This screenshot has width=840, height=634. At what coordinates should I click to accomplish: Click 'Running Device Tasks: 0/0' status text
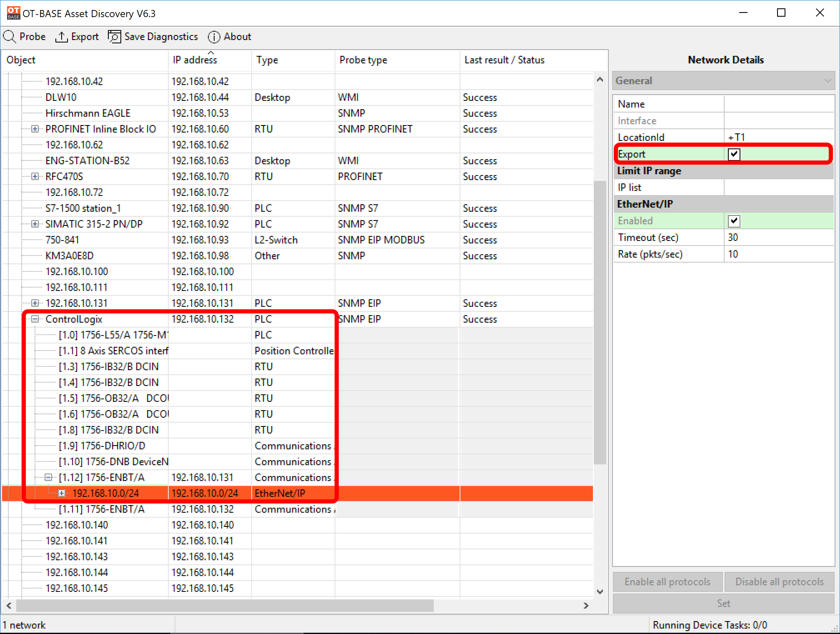[x=710, y=625]
